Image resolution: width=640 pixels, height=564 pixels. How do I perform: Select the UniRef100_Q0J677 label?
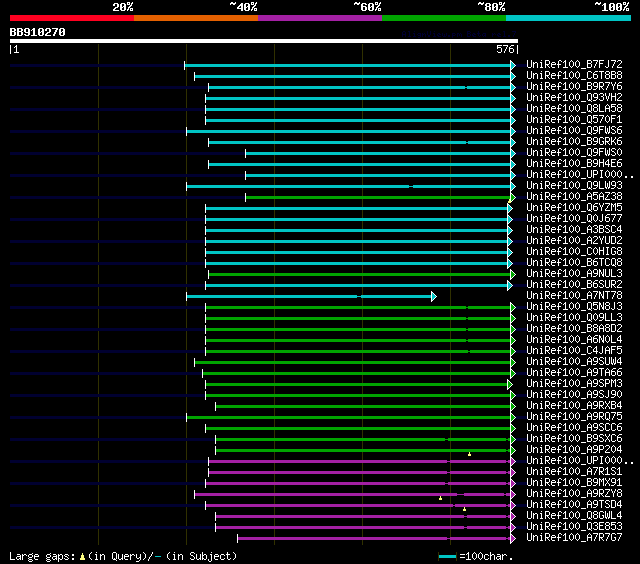[574, 219]
